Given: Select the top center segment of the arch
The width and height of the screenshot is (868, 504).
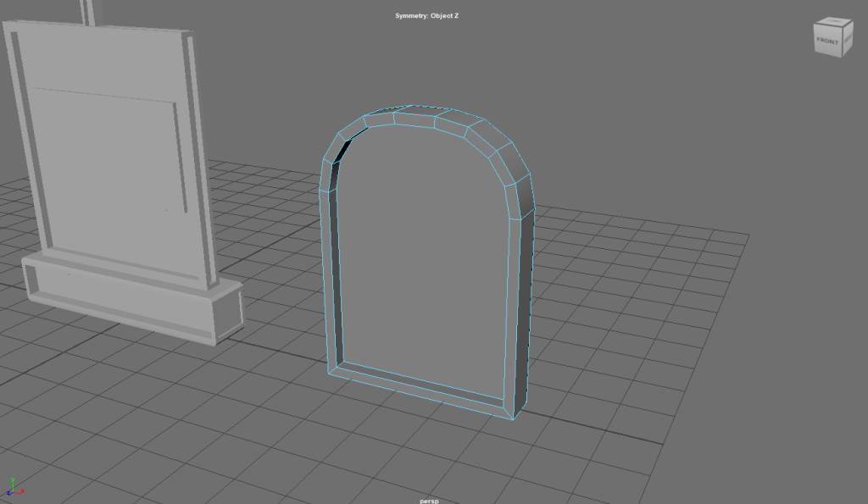Looking at the screenshot, I should (x=415, y=118).
